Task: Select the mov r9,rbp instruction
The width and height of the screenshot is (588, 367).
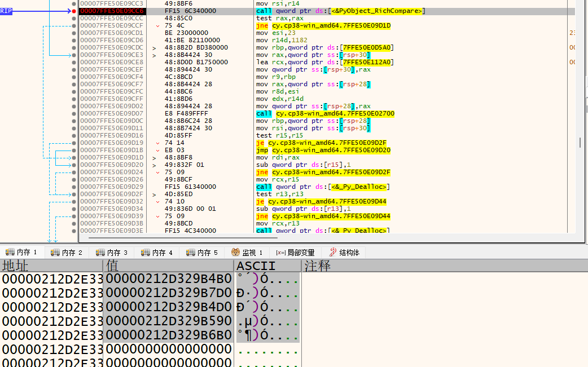Action: point(275,77)
